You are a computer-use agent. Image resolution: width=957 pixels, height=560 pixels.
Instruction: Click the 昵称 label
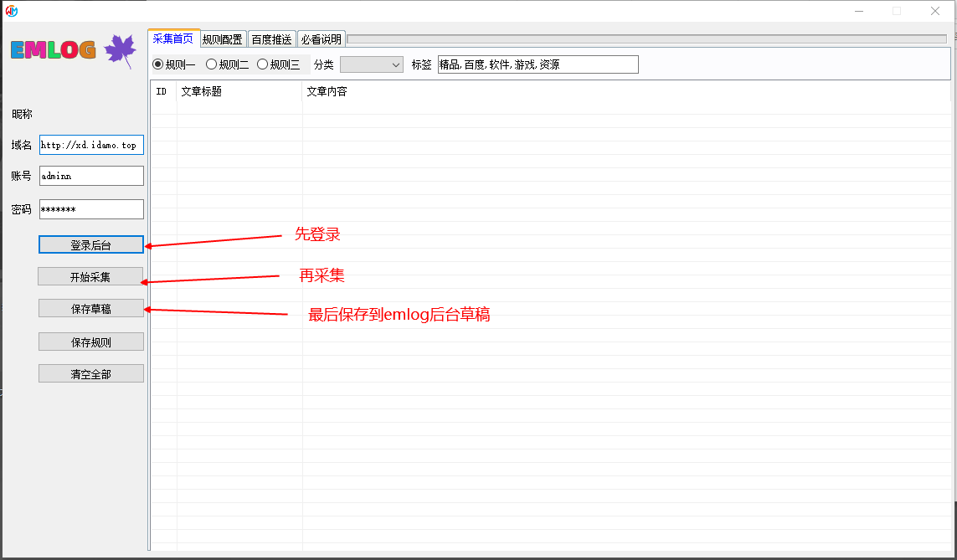[x=22, y=114]
